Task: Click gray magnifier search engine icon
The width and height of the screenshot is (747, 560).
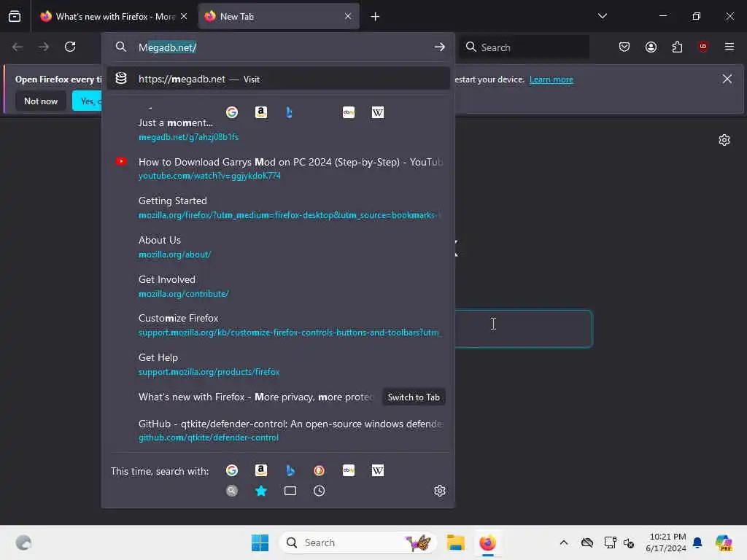Action: point(232,491)
